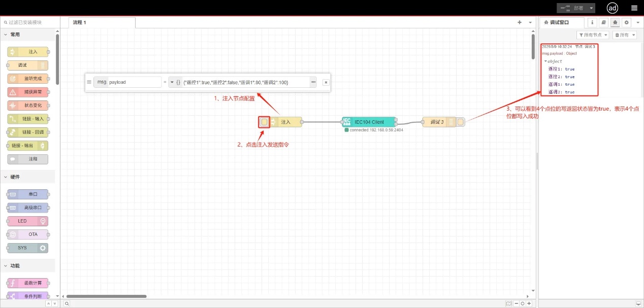
Task: Add a new flow with plus icon
Action: [519, 22]
